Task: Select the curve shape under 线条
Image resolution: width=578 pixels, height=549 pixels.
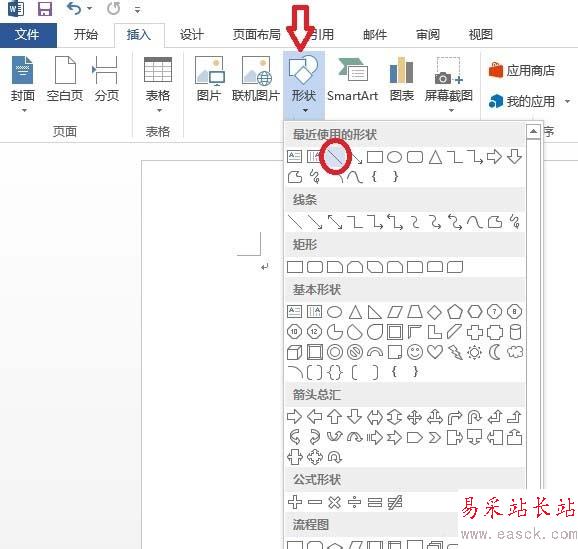Action: point(475,222)
